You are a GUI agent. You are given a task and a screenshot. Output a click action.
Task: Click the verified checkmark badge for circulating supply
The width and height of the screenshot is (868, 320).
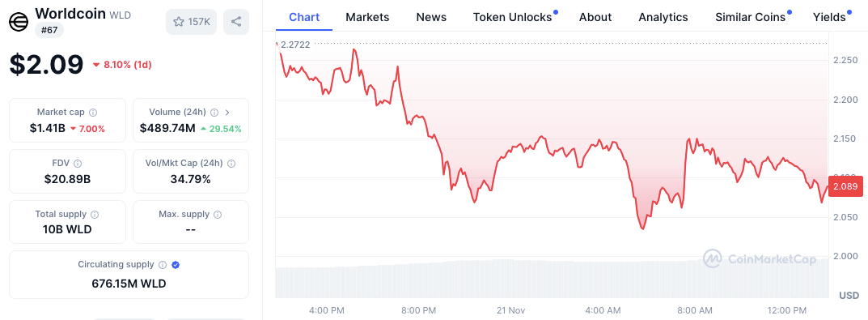176,265
